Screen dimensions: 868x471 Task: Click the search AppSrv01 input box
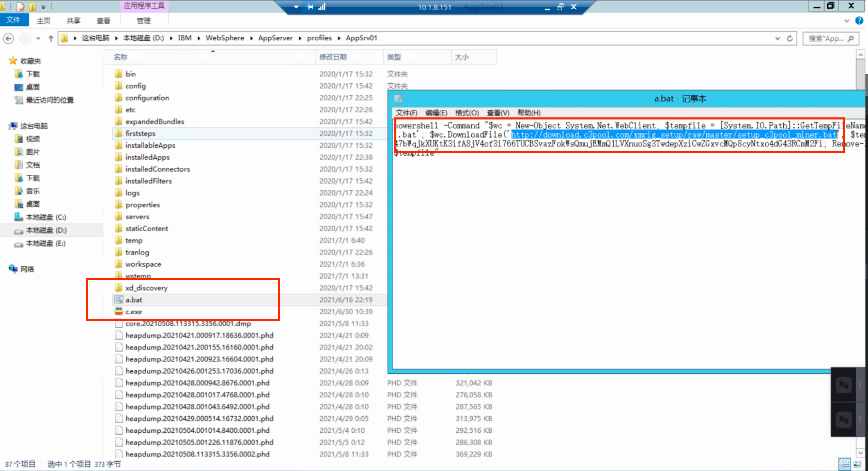pyautogui.click(x=826, y=38)
